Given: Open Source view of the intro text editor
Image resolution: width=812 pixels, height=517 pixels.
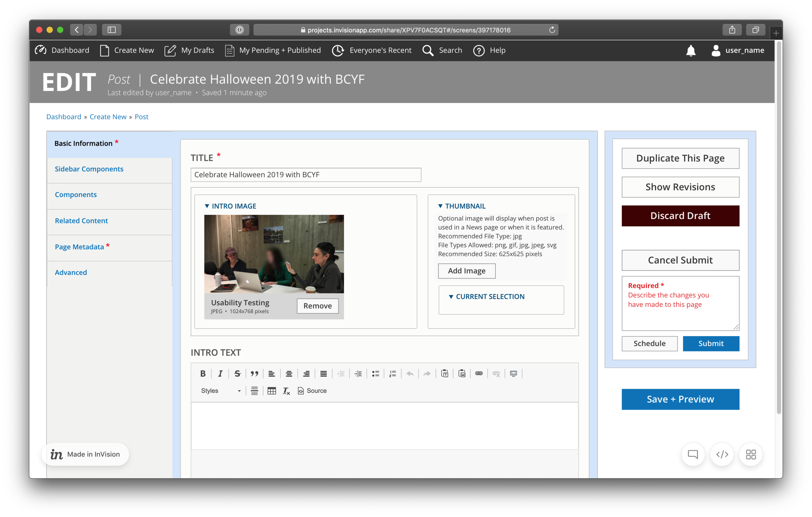Looking at the screenshot, I should pyautogui.click(x=312, y=391).
